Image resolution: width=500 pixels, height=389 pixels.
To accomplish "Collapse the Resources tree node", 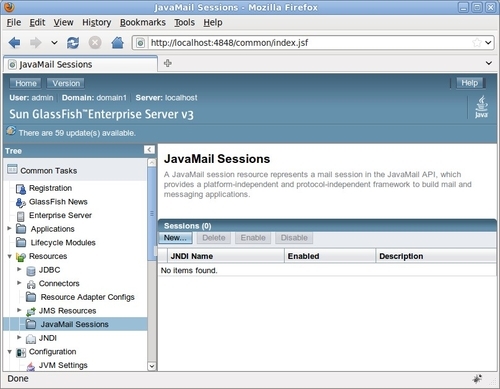I will click(9, 256).
